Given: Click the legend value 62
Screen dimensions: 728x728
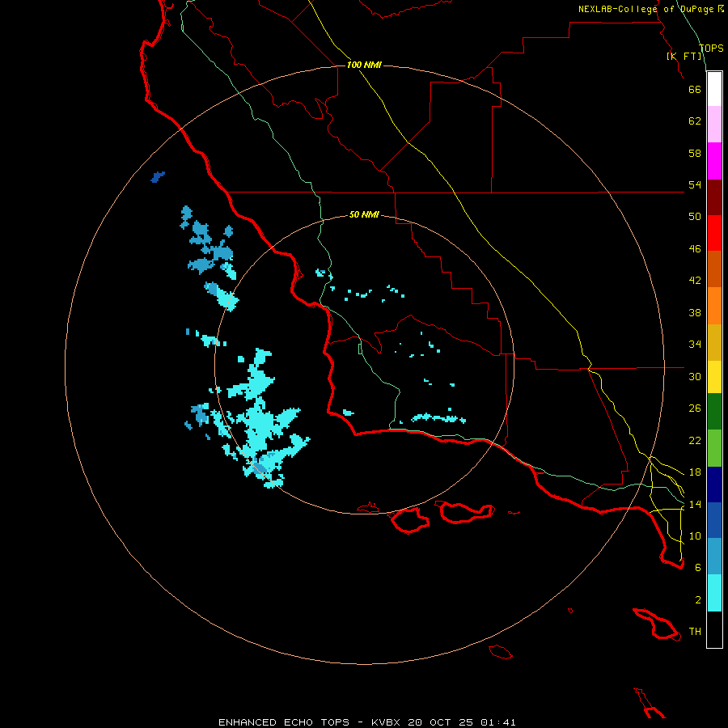Looking at the screenshot, I should (x=695, y=121).
